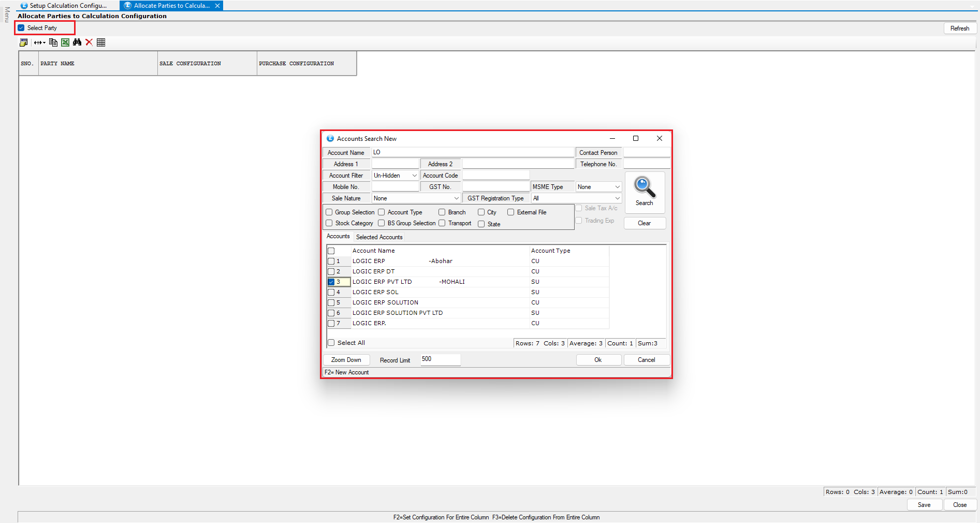Click the magnifying glass Search icon
Viewport: 980px width, 523px height.
(x=644, y=188)
